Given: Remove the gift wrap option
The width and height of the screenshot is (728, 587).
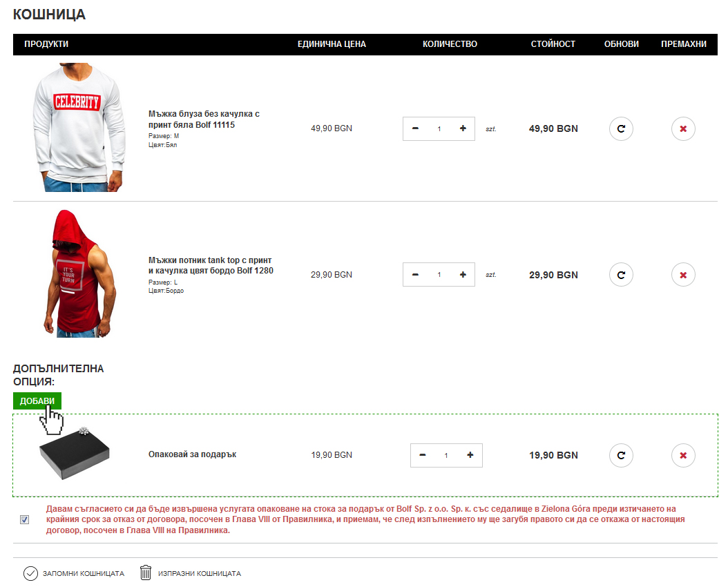Looking at the screenshot, I should pos(683,455).
